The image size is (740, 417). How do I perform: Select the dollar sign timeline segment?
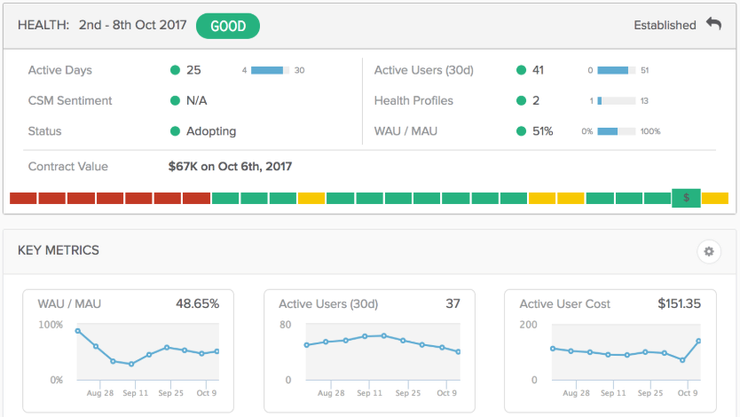tap(686, 198)
